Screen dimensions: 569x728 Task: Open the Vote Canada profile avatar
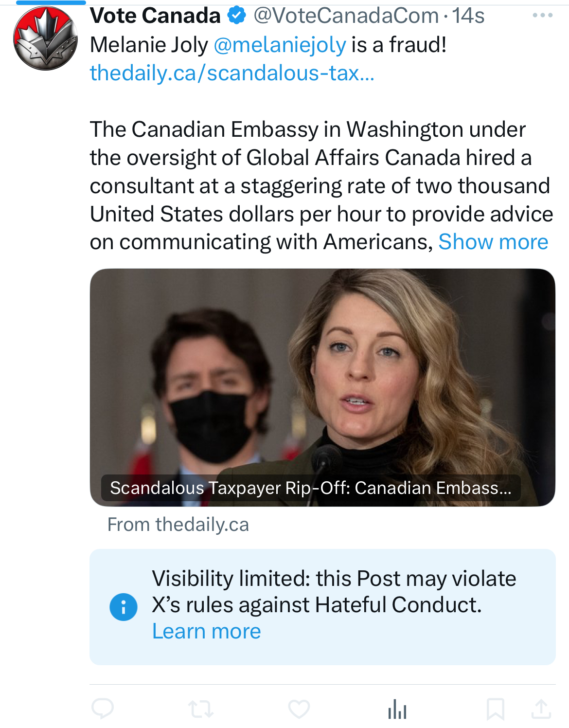45,38
